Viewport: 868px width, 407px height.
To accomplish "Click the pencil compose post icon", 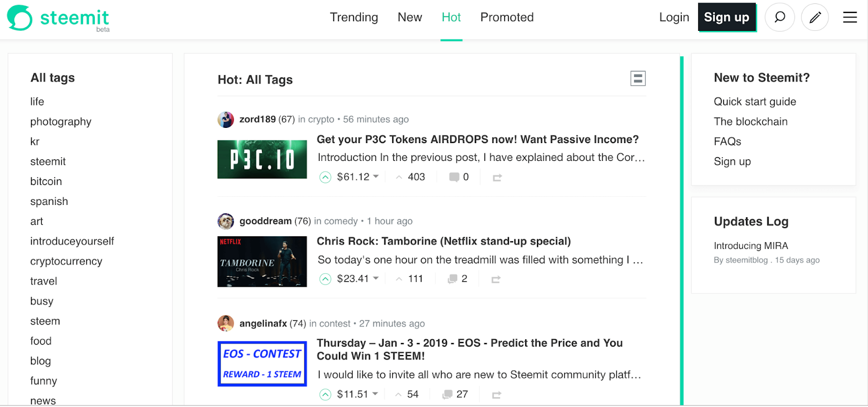I will click(815, 17).
